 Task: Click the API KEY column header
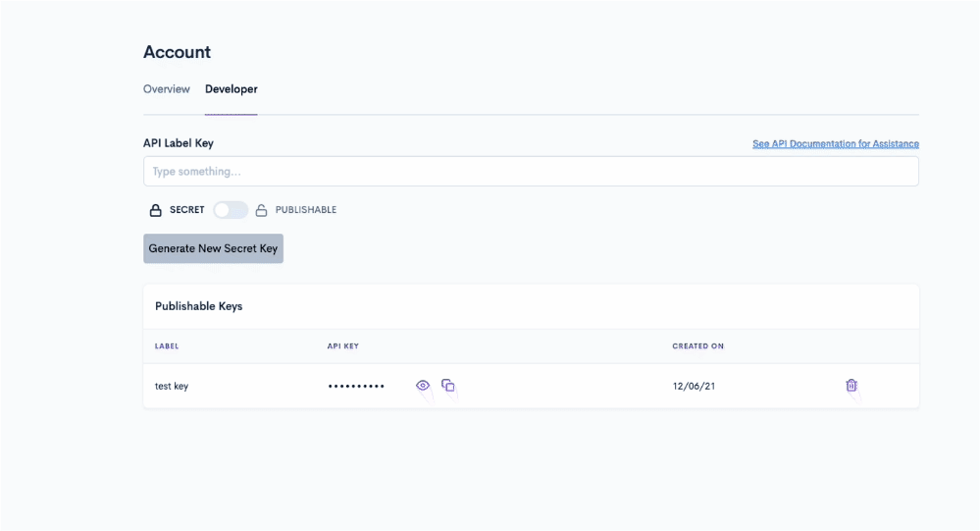tap(343, 346)
